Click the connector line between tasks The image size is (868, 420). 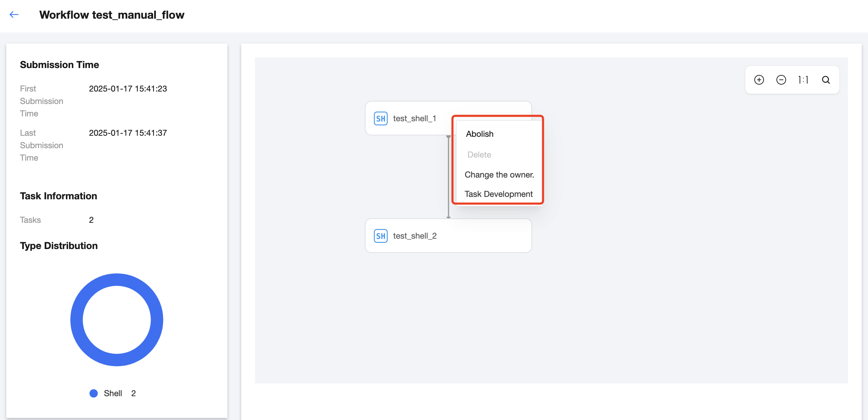[x=449, y=176]
